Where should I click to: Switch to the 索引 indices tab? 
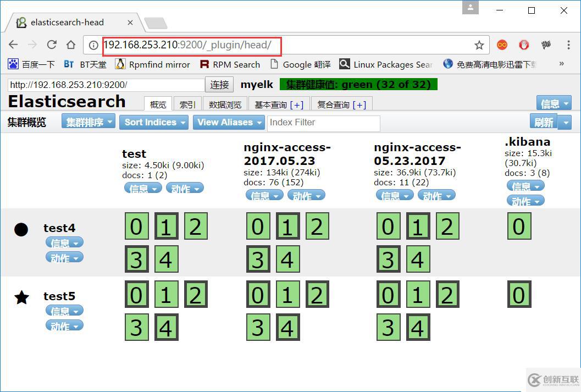point(187,104)
